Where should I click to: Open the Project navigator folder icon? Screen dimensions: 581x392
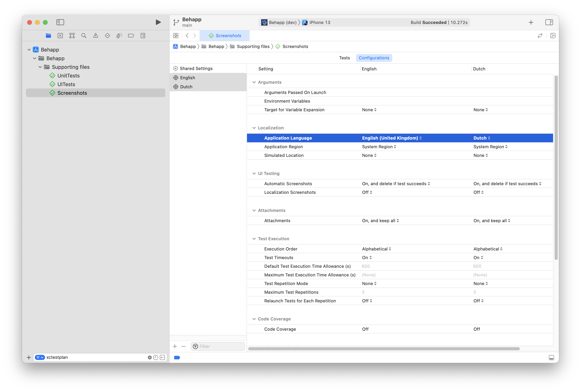pos(48,35)
